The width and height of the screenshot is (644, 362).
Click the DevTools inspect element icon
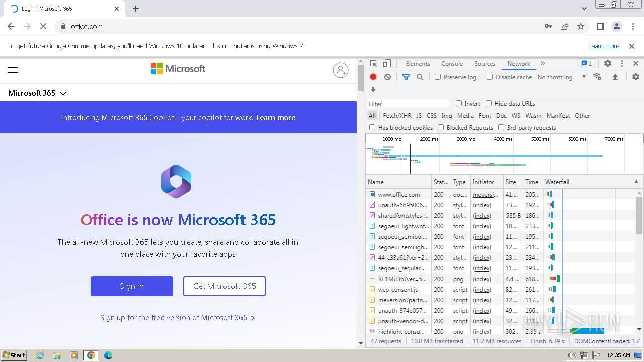pos(373,64)
